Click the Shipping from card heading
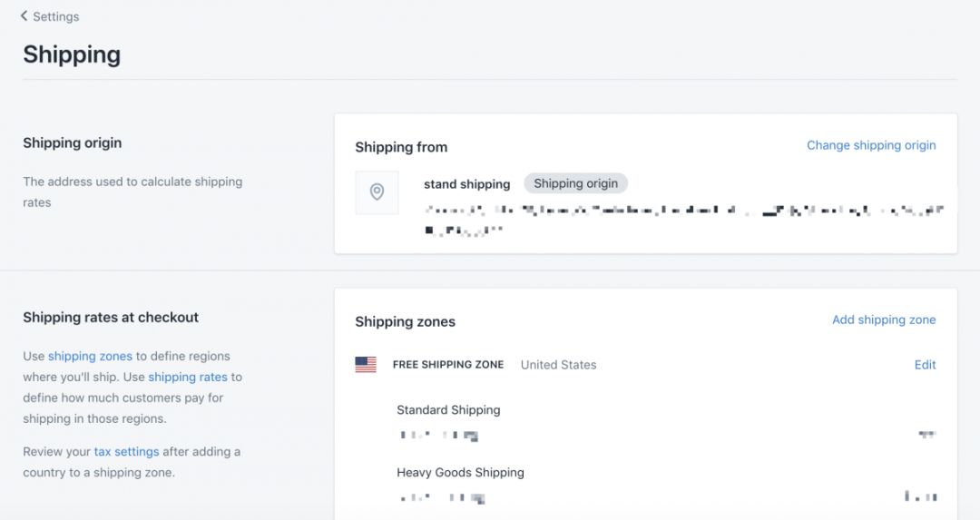 tap(401, 147)
